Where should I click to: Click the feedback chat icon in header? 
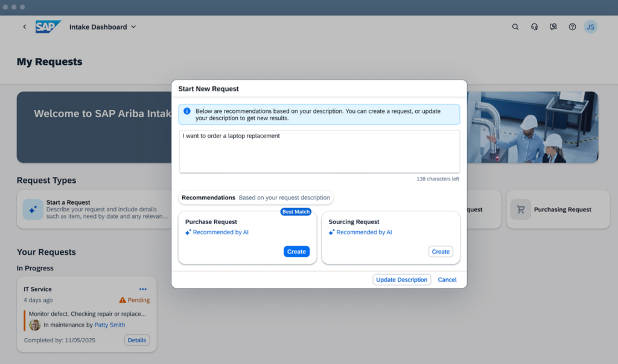(553, 27)
